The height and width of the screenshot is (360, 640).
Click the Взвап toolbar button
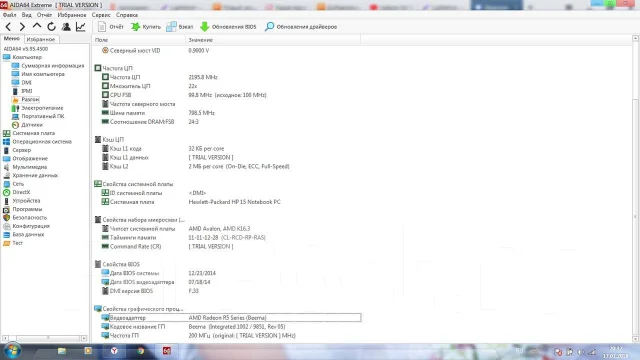tap(180, 27)
